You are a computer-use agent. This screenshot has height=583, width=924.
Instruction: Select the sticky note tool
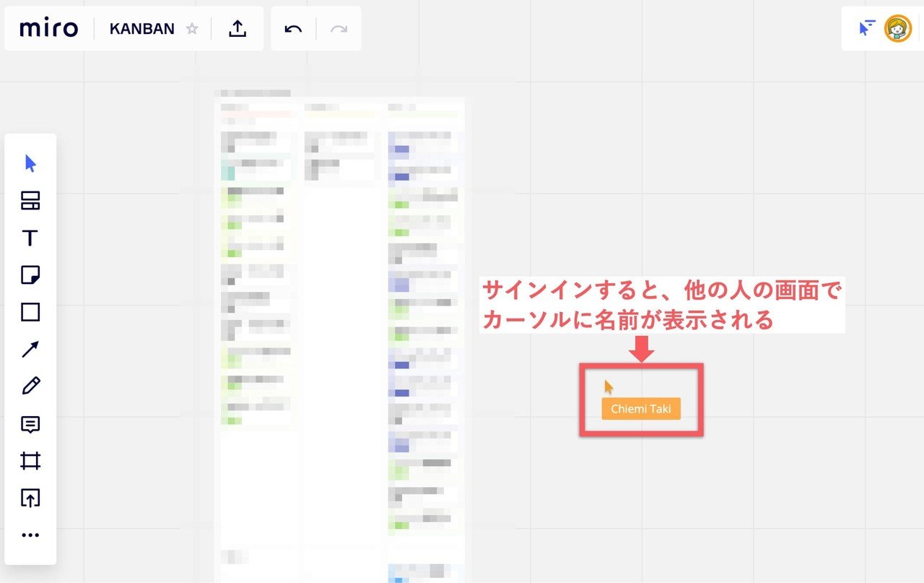[30, 275]
